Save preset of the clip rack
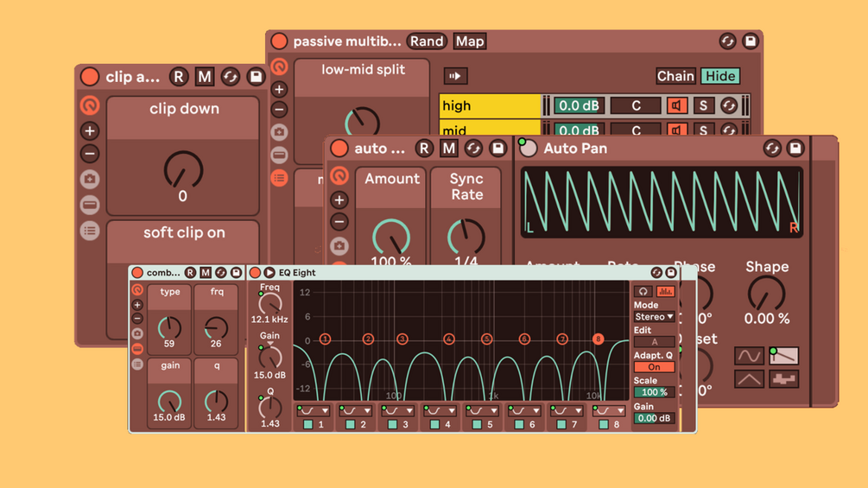Image resolution: width=868 pixels, height=488 pixels. [x=256, y=77]
